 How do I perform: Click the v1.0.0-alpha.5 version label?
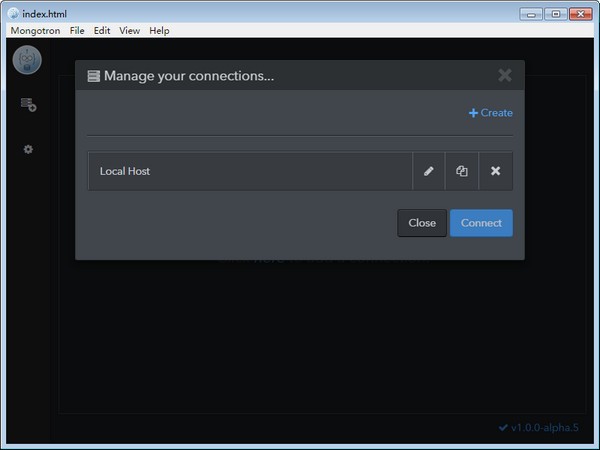(x=544, y=428)
